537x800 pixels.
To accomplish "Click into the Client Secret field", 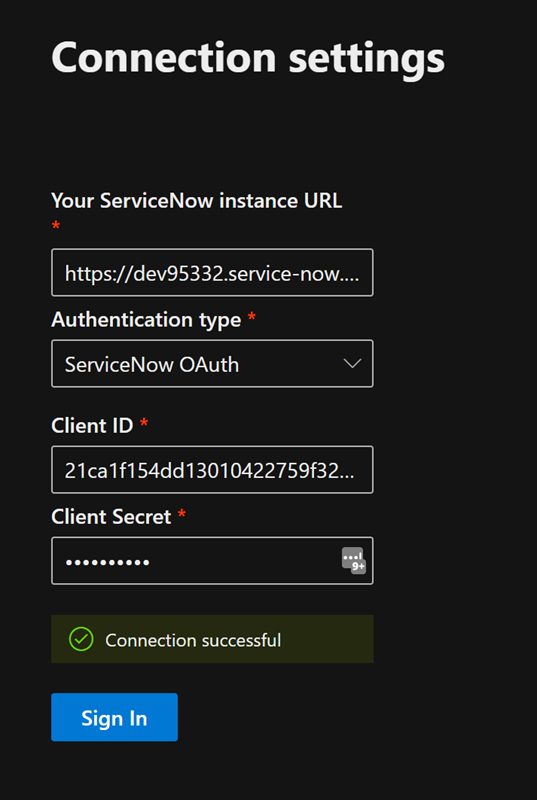I will 212,560.
